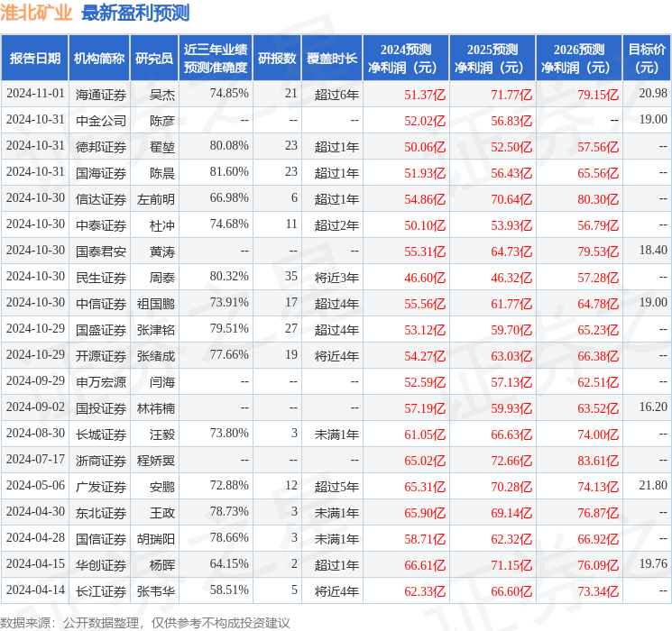This screenshot has width=672, height=631.
Task: Select the 目标价 column header
Action: [647, 58]
